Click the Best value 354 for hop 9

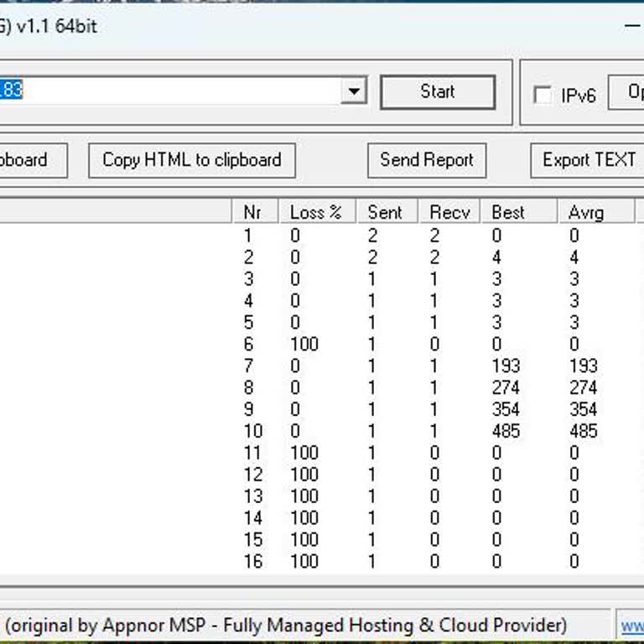506,409
